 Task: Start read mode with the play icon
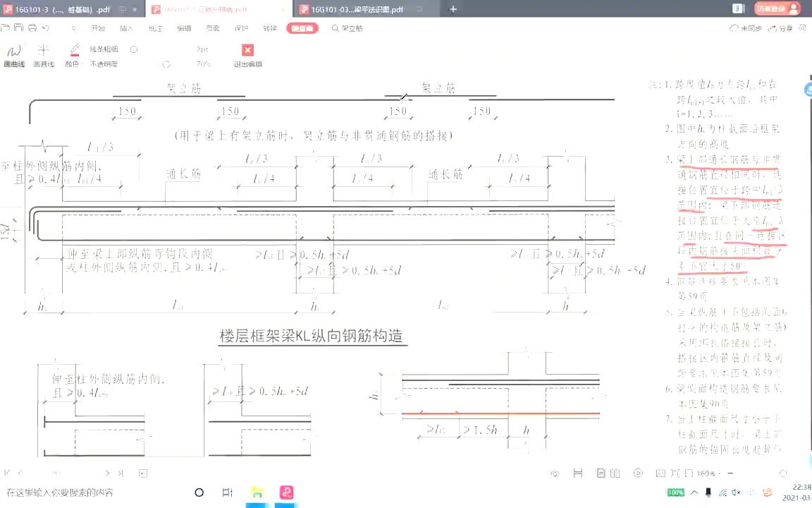coord(639,473)
